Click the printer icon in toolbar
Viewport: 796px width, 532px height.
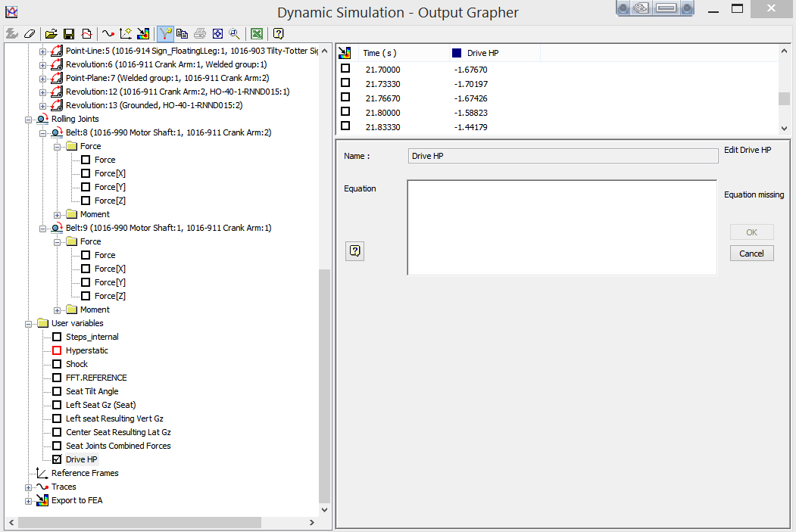200,34
